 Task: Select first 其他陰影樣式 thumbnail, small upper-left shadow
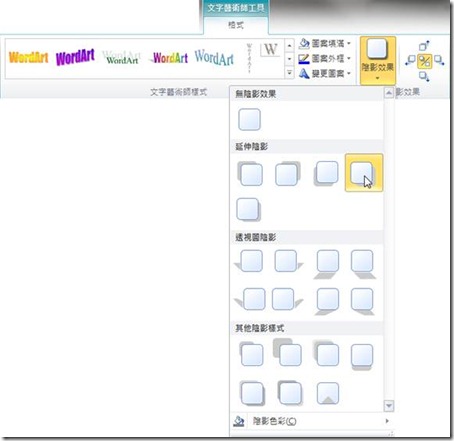251,354
